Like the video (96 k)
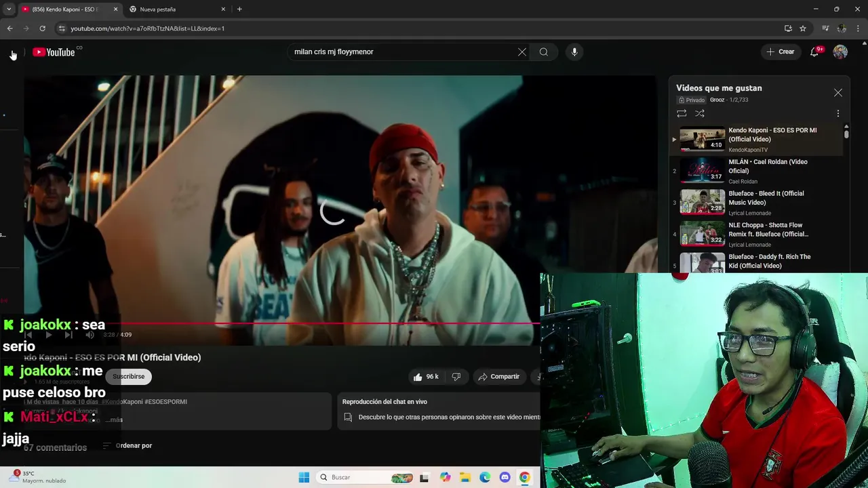Image resolution: width=868 pixels, height=488 pixels. point(426,377)
